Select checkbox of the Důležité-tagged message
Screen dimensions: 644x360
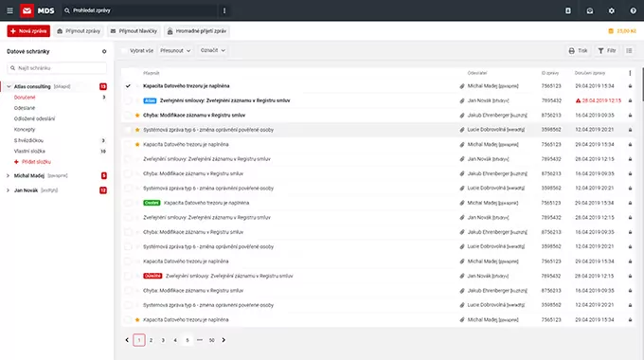click(x=128, y=277)
